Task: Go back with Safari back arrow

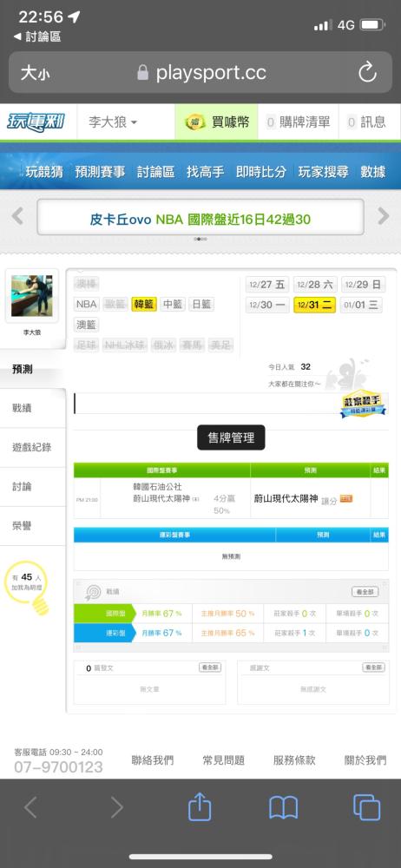Action: 31,807
